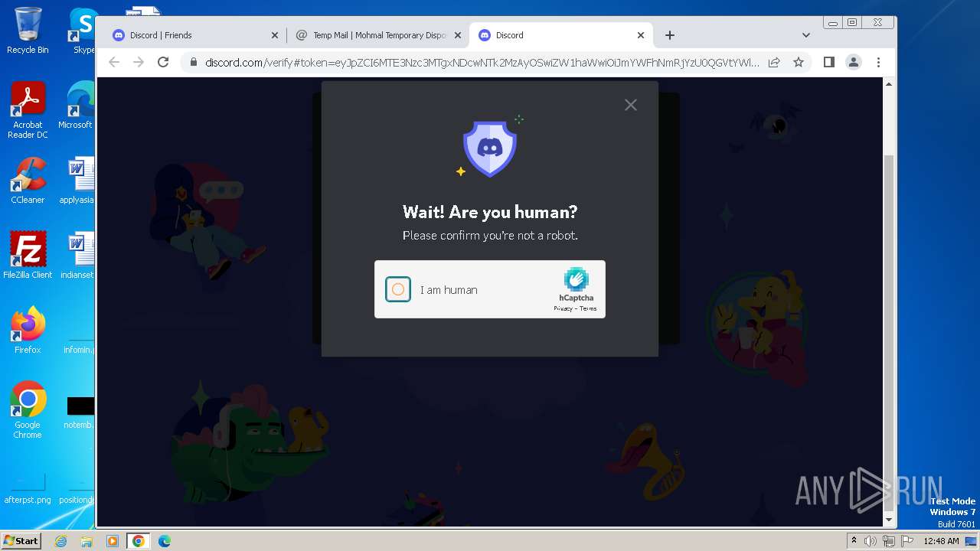Viewport: 980px width, 551px height.
Task: Open FileZilla Client desktop shortcut
Action: (28, 255)
